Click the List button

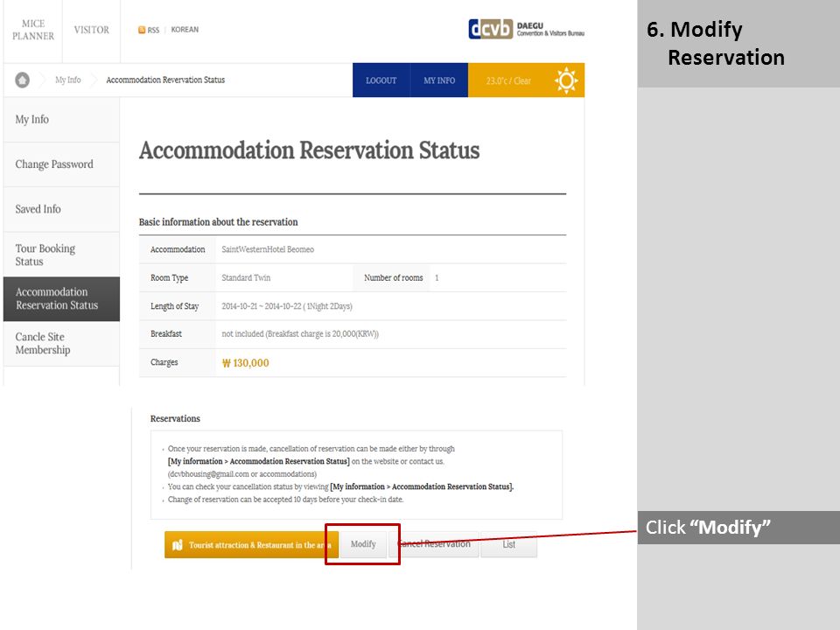click(x=509, y=544)
